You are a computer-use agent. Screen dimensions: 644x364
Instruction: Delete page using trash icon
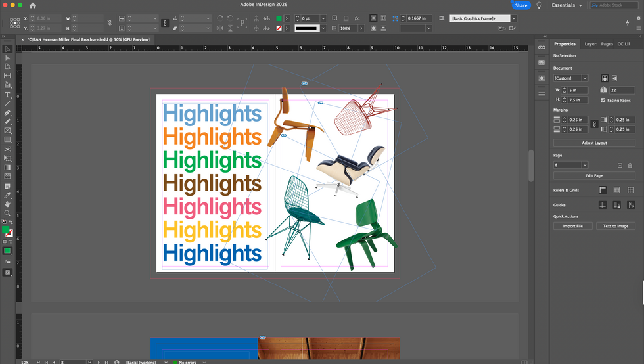coord(630,165)
